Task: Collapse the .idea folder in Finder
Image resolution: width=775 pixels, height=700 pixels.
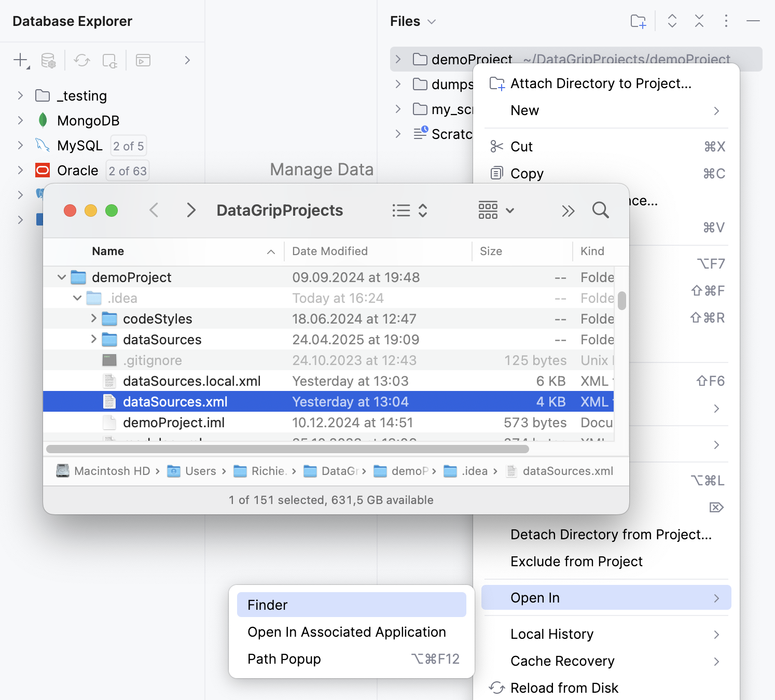Action: (77, 298)
